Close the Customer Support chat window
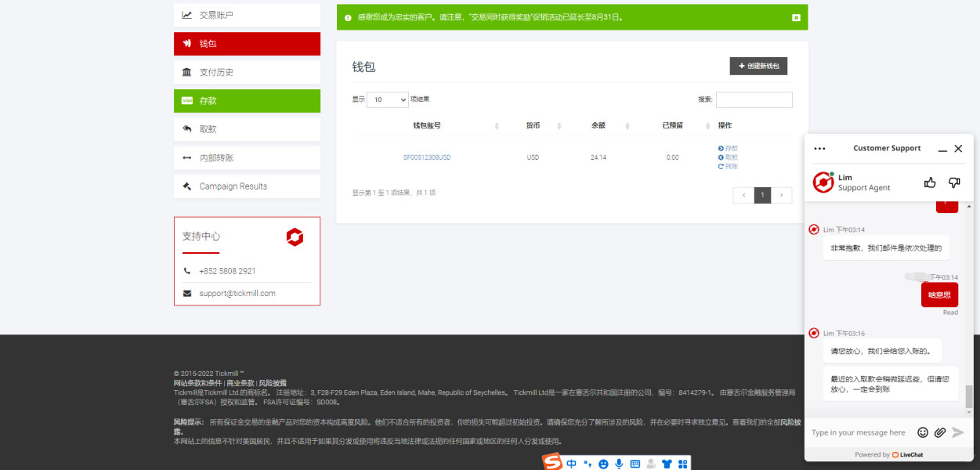Screen dimensions: 980x470 [958, 148]
